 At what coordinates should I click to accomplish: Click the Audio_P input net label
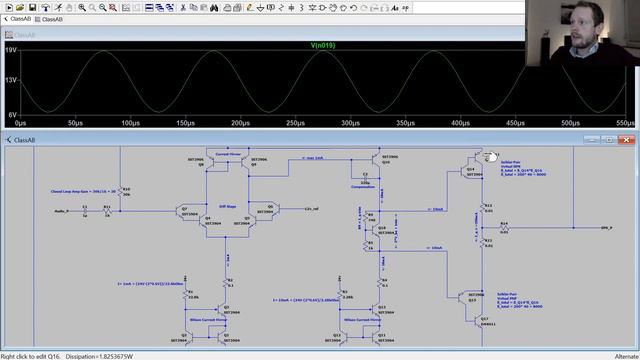click(x=62, y=211)
